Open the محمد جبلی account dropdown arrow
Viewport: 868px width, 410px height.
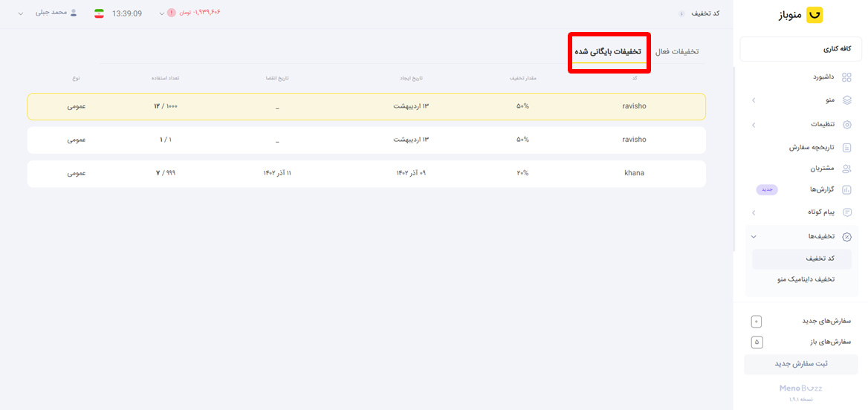(21, 13)
